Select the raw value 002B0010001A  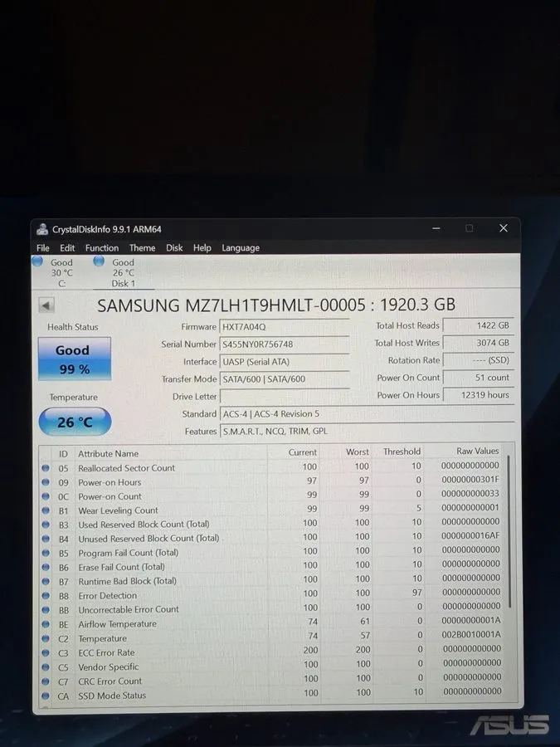click(471, 634)
